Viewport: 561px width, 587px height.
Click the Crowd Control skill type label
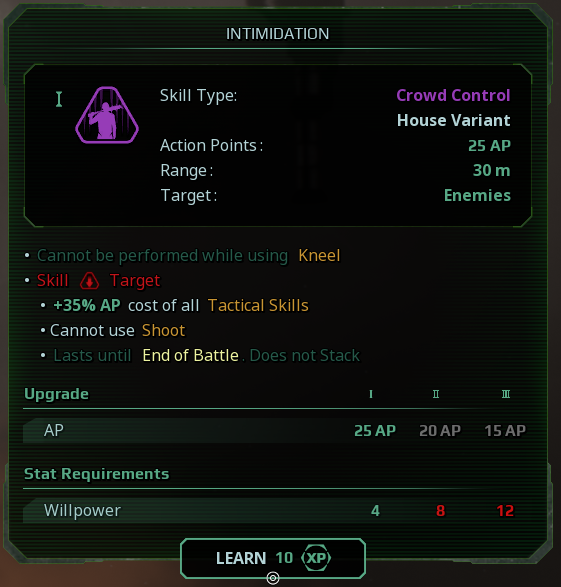(453, 95)
